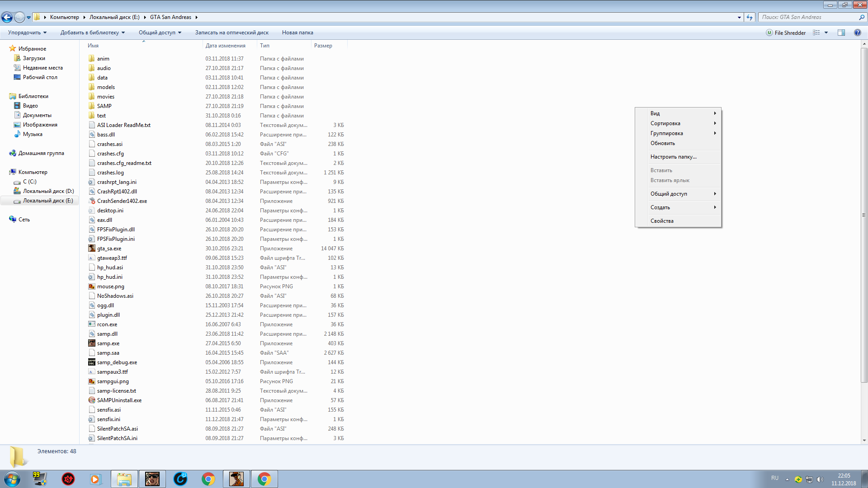Open the Упорядочить dropdown in the toolbar
This screenshot has height=488, width=868.
[28, 33]
